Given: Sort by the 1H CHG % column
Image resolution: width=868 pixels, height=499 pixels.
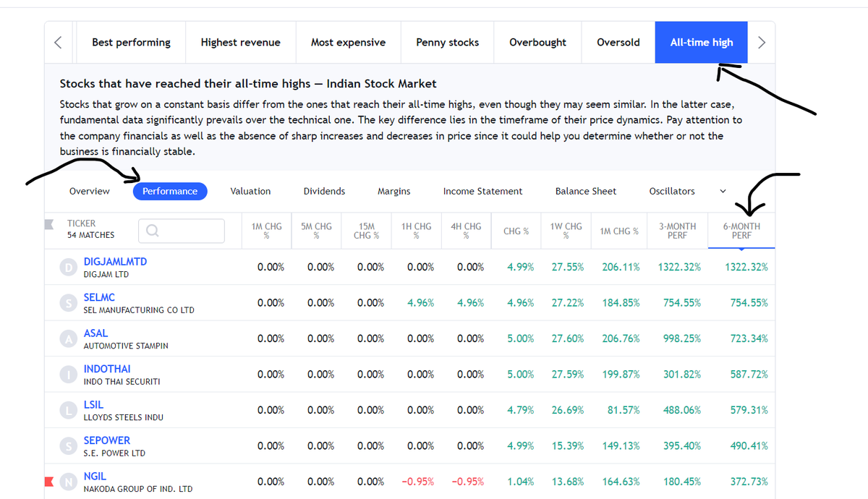Looking at the screenshot, I should click(416, 231).
